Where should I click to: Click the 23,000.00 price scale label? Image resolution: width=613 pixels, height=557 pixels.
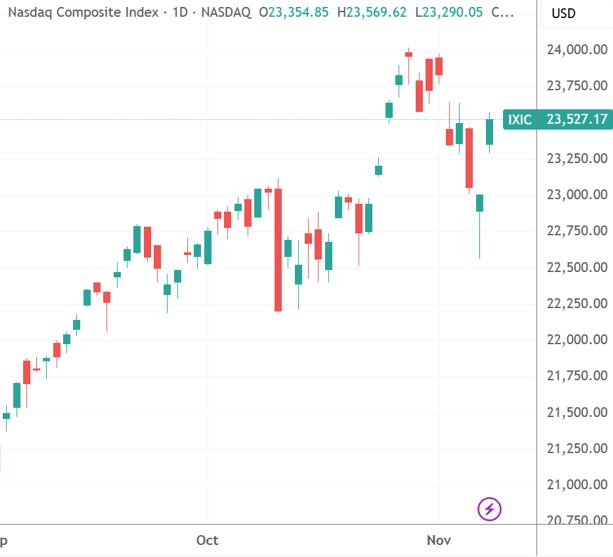click(576, 194)
